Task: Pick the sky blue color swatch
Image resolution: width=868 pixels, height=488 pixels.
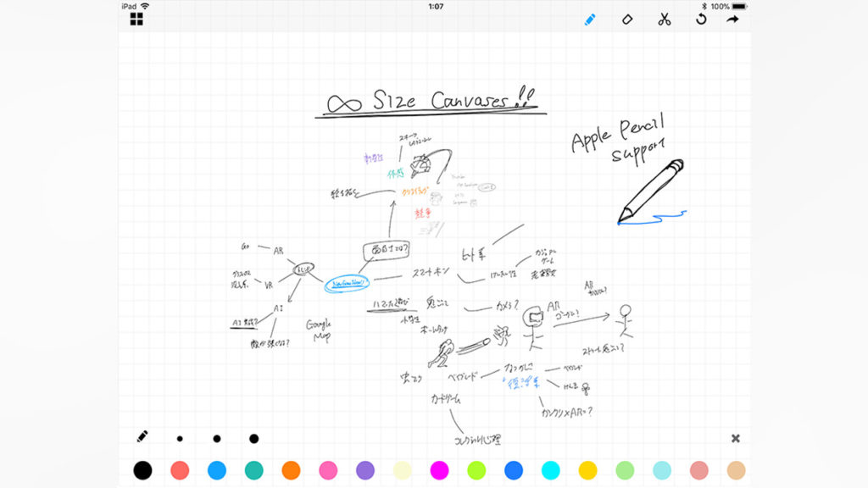Action: point(217,470)
